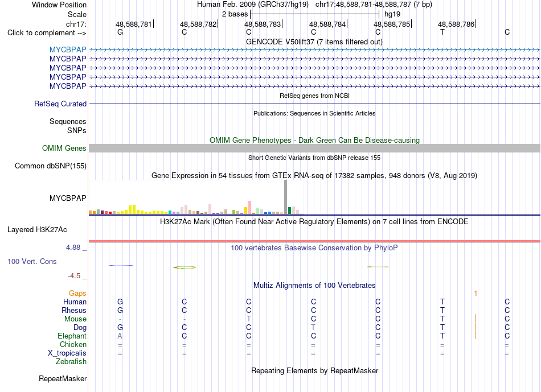Click the MYCBPAP label beside GTEx bar chart
The height and width of the screenshot is (392, 541).
point(68,198)
